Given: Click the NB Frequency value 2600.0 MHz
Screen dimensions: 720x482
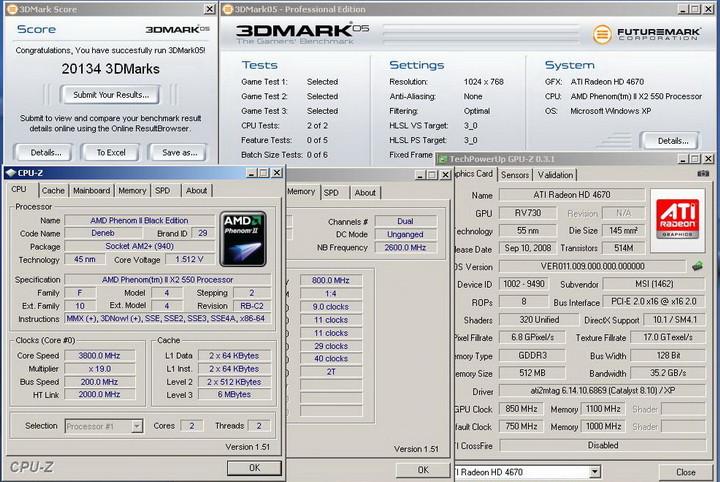Looking at the screenshot, I should (x=405, y=247).
